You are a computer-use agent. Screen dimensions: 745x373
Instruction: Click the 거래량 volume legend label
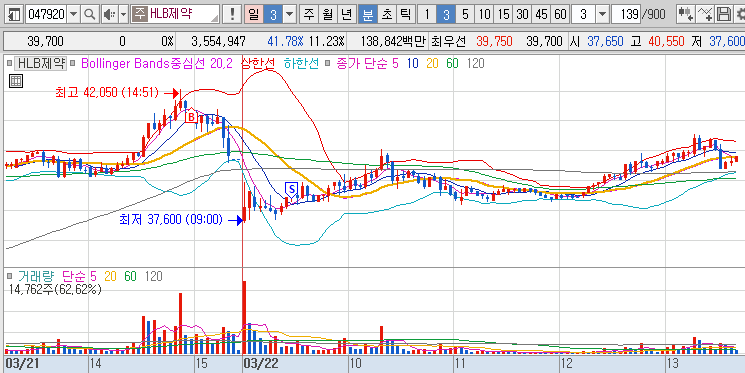point(36,276)
